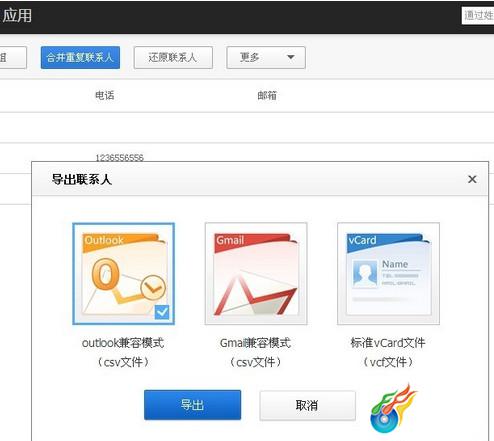494x441 pixels.
Task: Click the search input field at top right
Action: pyautogui.click(x=478, y=16)
